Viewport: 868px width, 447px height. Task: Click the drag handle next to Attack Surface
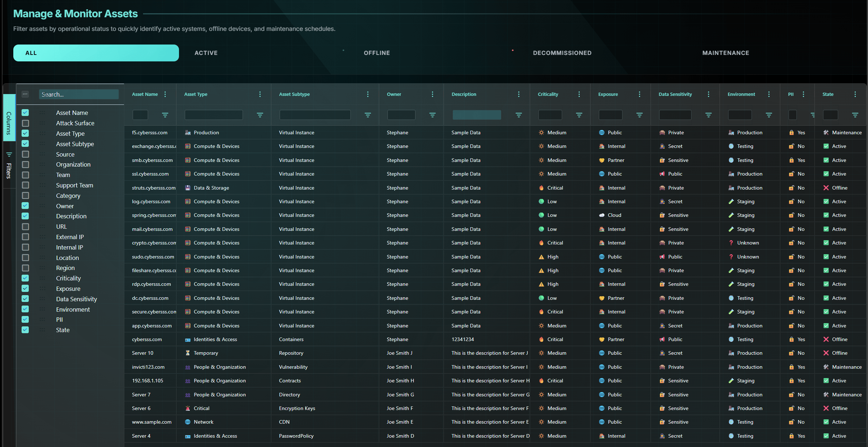42,123
